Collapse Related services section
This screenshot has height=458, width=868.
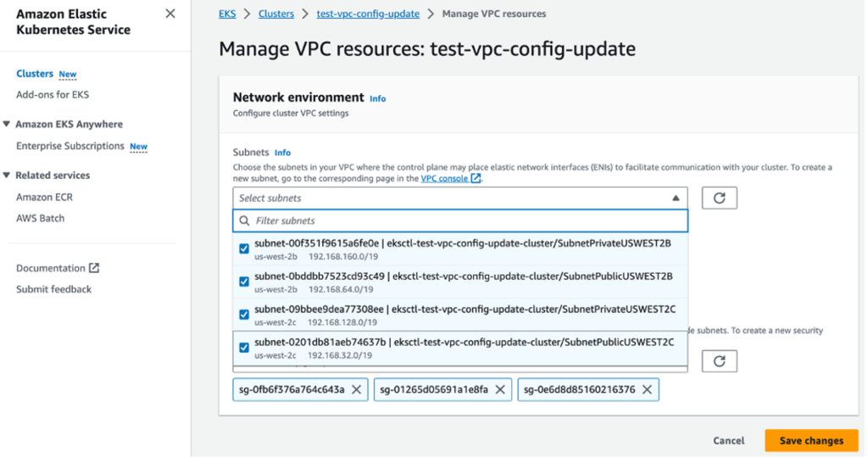pos(8,176)
